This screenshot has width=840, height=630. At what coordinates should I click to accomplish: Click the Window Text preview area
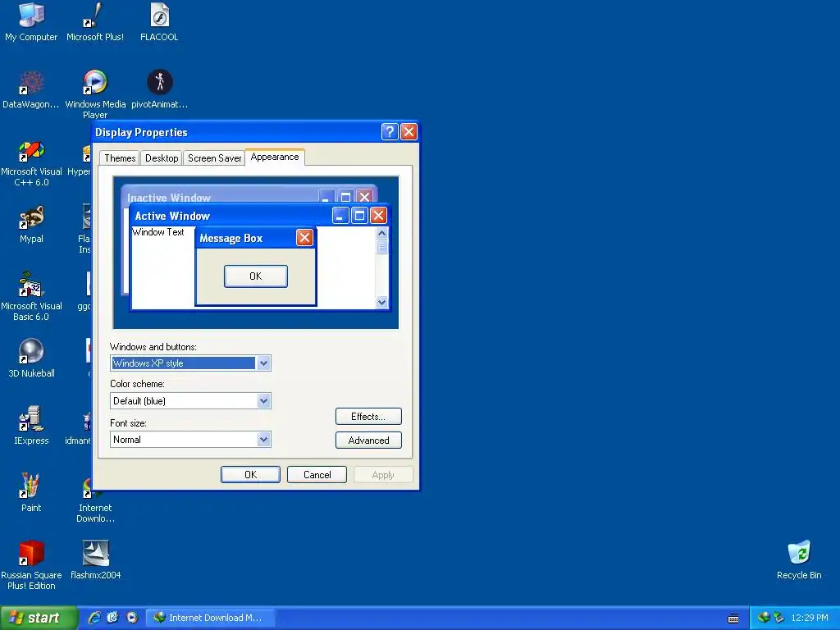tap(158, 232)
